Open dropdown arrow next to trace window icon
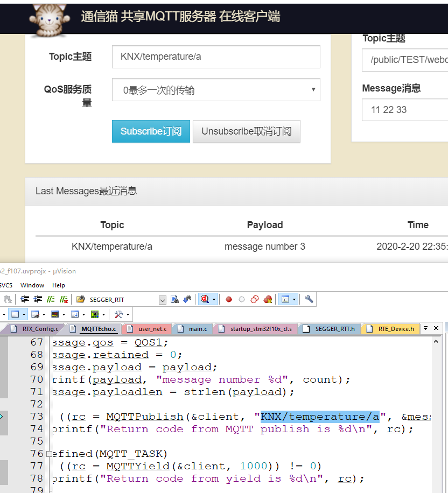448x493 pixels. click(x=83, y=314)
